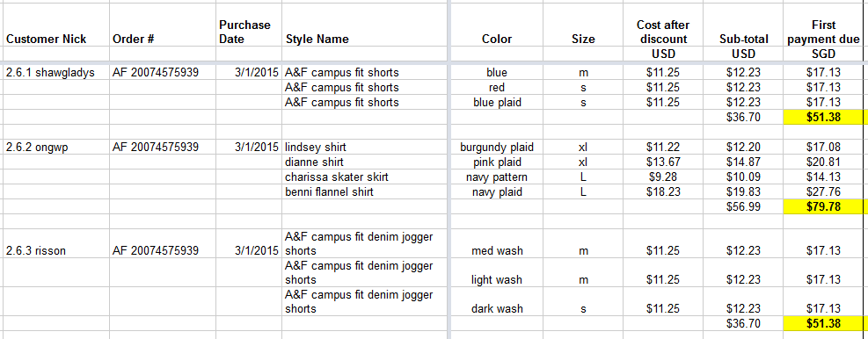This screenshot has height=339, width=868.
Task: Select the dark wash color cell
Action: (497, 301)
